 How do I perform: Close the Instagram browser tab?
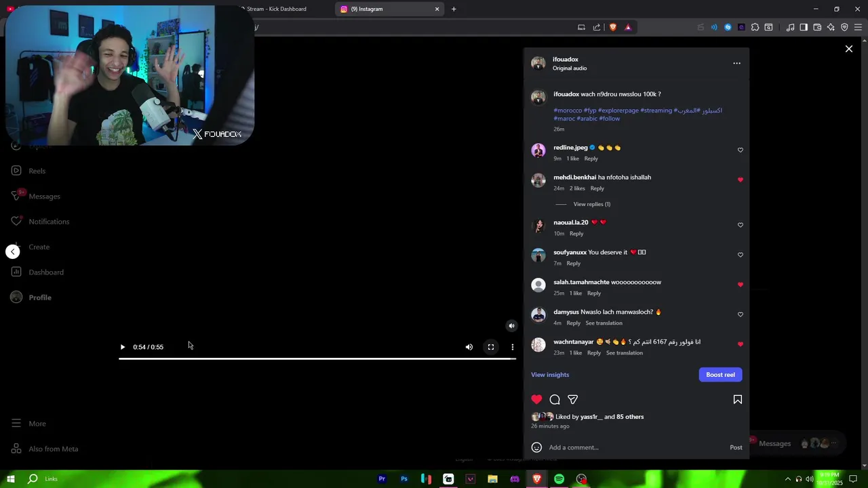coord(437,9)
